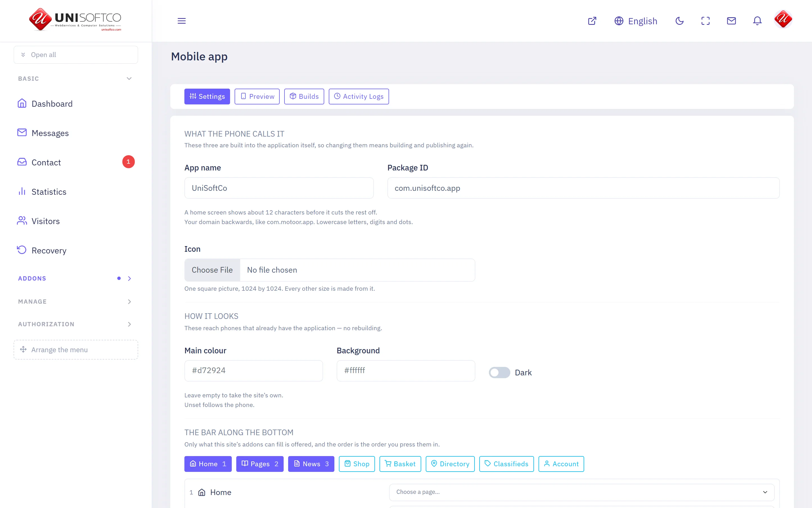Image resolution: width=812 pixels, height=508 pixels.
Task: Expand all menus with Open all
Action: coord(76,55)
